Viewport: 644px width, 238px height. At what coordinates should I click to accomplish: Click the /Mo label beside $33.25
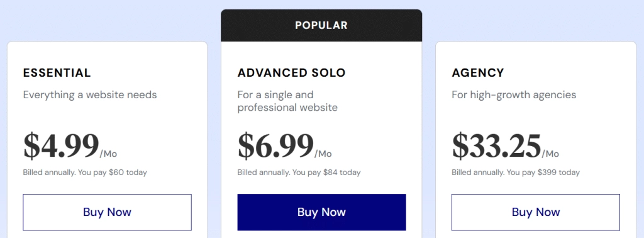point(550,154)
